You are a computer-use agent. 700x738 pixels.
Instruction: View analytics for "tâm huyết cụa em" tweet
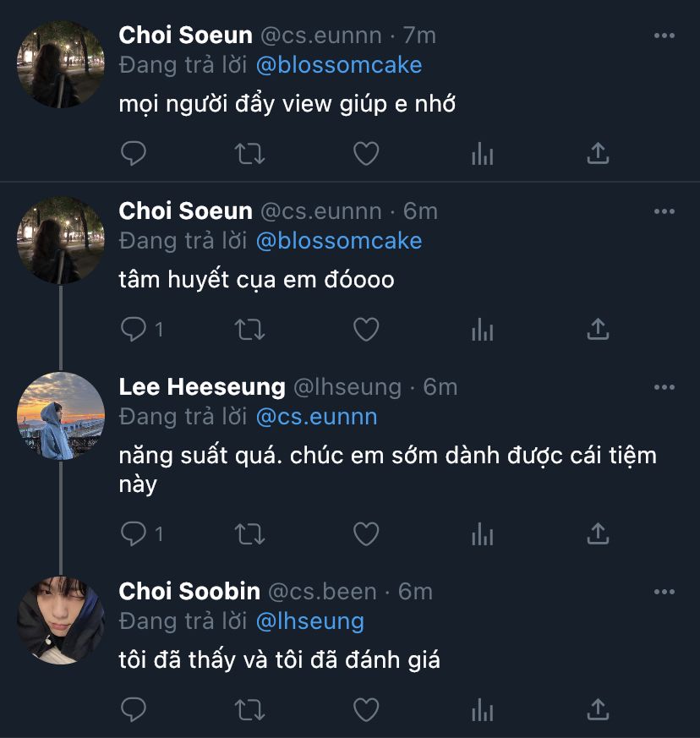click(x=482, y=330)
